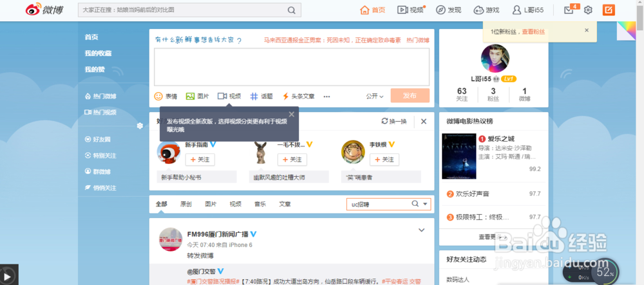The width and height of the screenshot is (644, 285).
Task: View 63 关注 following count
Action: click(x=462, y=95)
